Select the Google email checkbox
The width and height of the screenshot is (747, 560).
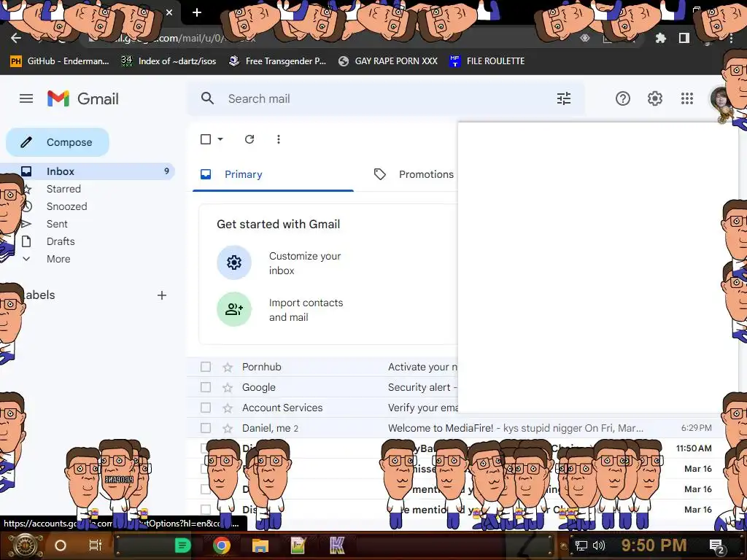206,387
